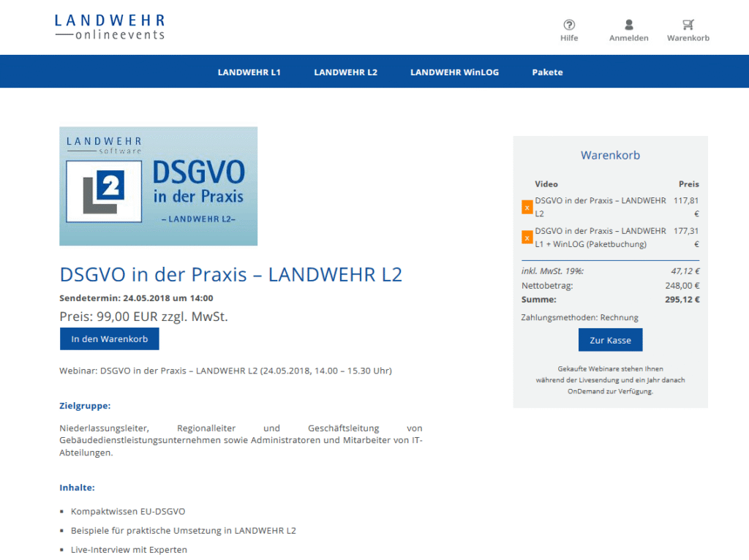Click the Warenkorb panel heading
Screen dimensions: 749x560
[610, 155]
